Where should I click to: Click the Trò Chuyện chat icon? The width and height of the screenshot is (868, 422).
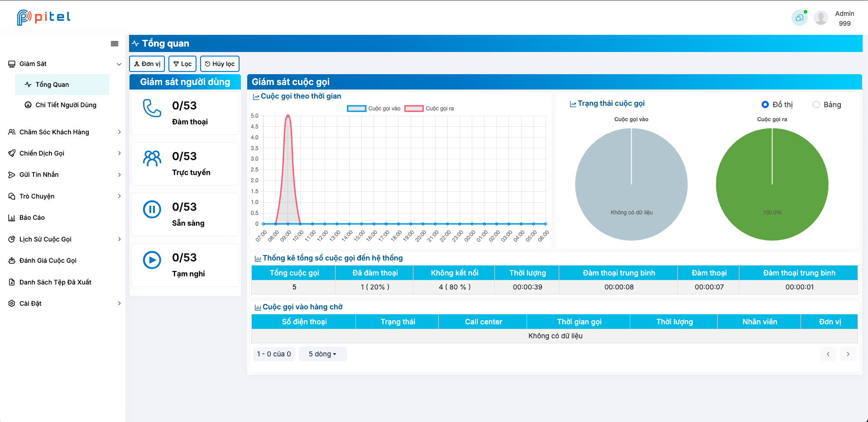12,196
